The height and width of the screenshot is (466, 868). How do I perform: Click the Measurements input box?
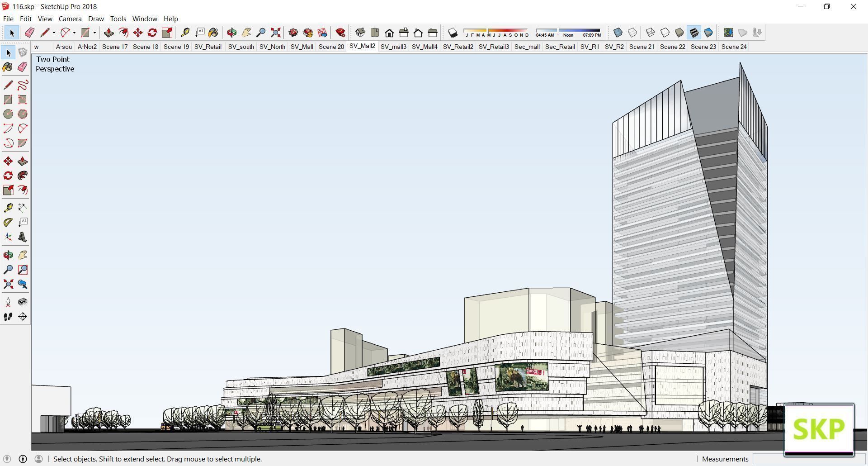coord(809,459)
